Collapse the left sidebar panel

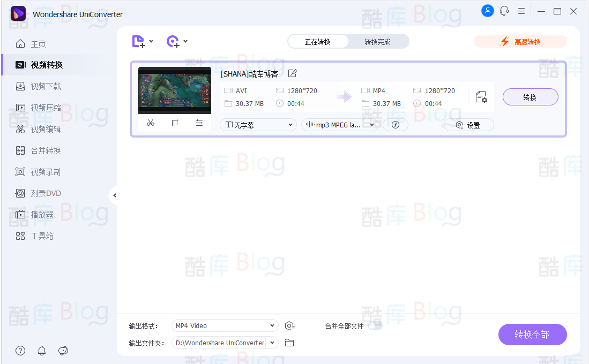pos(114,195)
